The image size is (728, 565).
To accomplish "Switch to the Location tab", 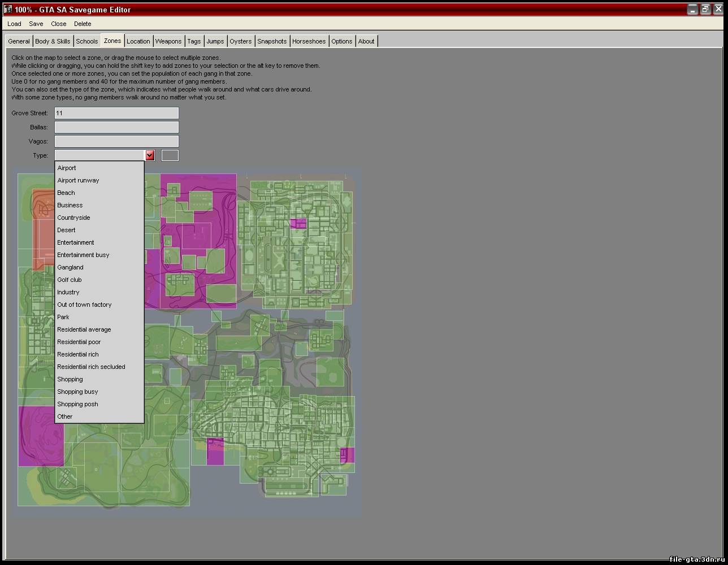I will [138, 41].
